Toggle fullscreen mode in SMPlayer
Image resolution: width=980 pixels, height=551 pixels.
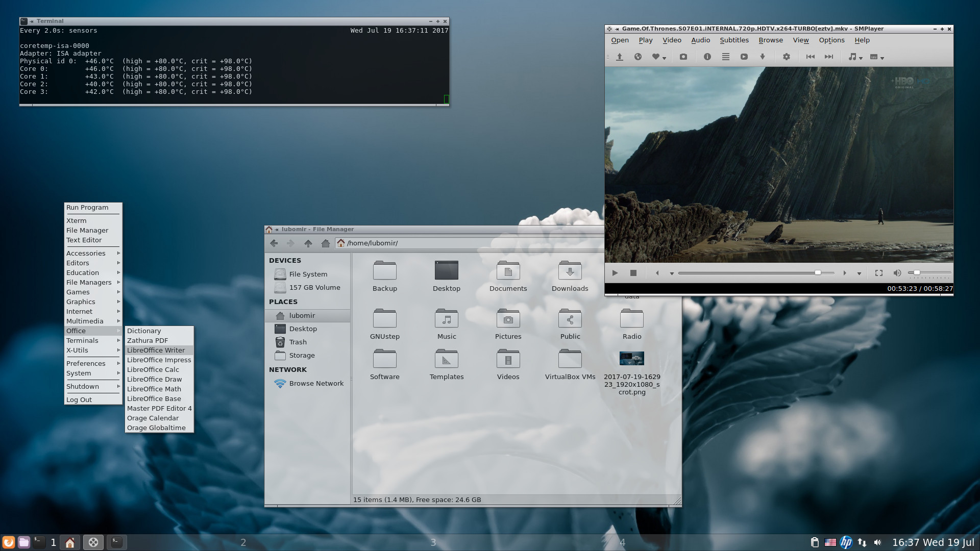pyautogui.click(x=879, y=273)
